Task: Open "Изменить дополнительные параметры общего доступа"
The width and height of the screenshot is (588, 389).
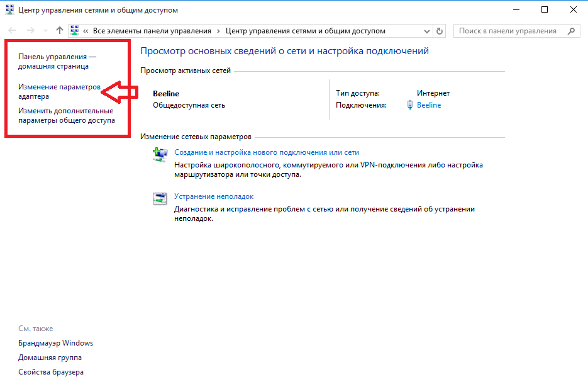Action: coord(66,116)
